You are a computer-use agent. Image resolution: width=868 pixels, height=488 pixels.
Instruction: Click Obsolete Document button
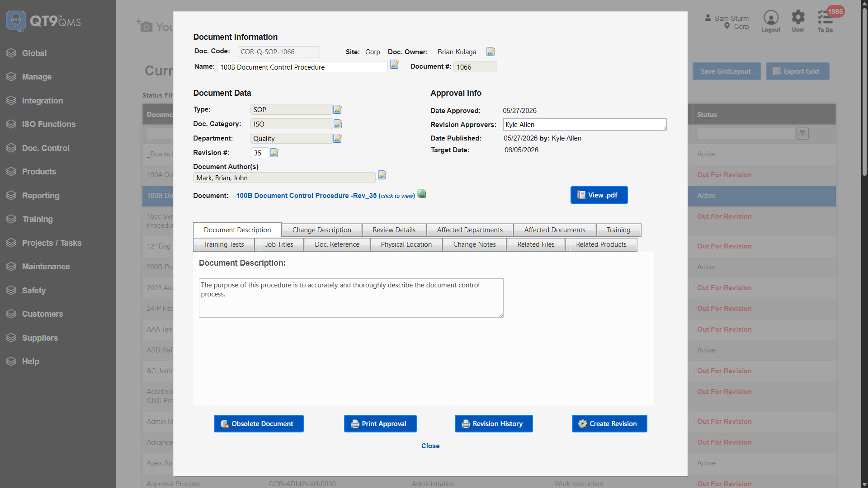[259, 424]
